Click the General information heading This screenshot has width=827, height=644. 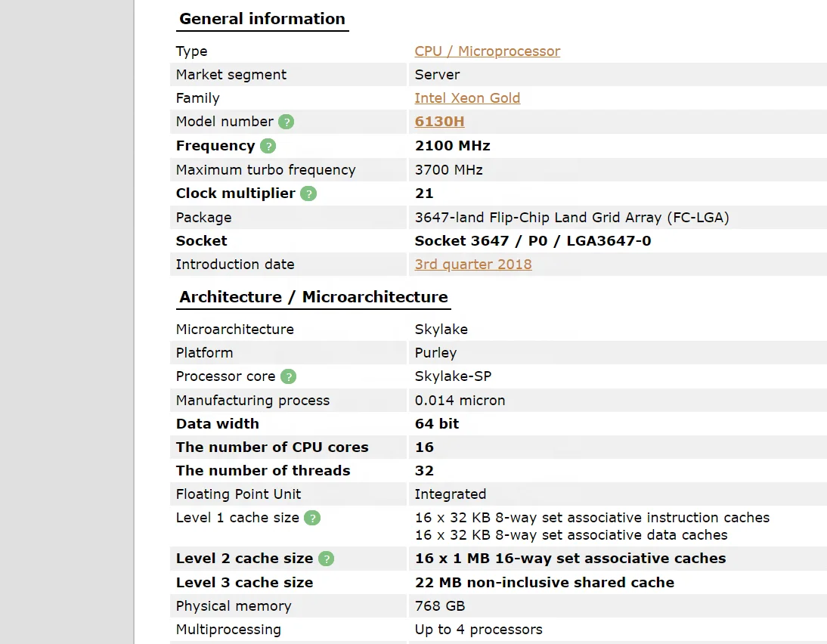coord(262,19)
